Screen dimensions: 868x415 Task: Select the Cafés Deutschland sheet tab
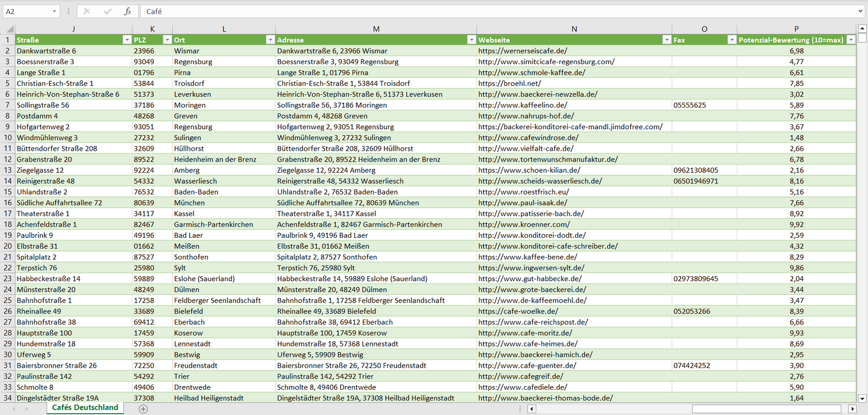click(85, 408)
